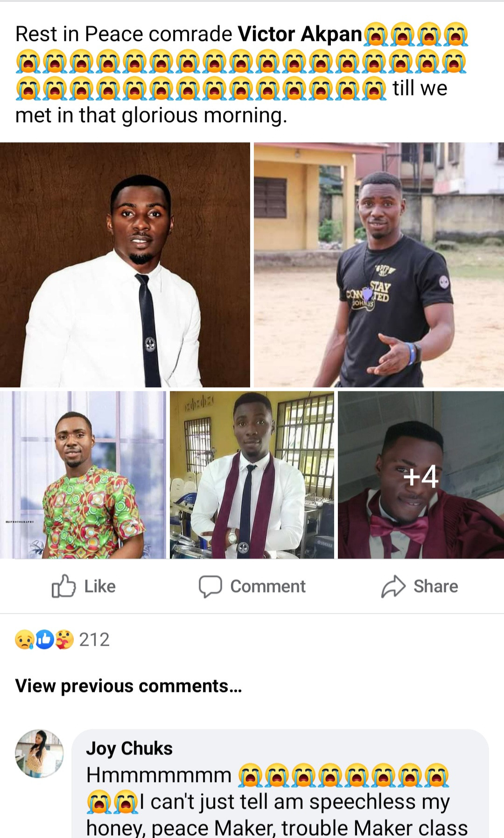The width and height of the screenshot is (504, 838).
Task: Tap the thumbs-up Like icon
Action: click(63, 586)
